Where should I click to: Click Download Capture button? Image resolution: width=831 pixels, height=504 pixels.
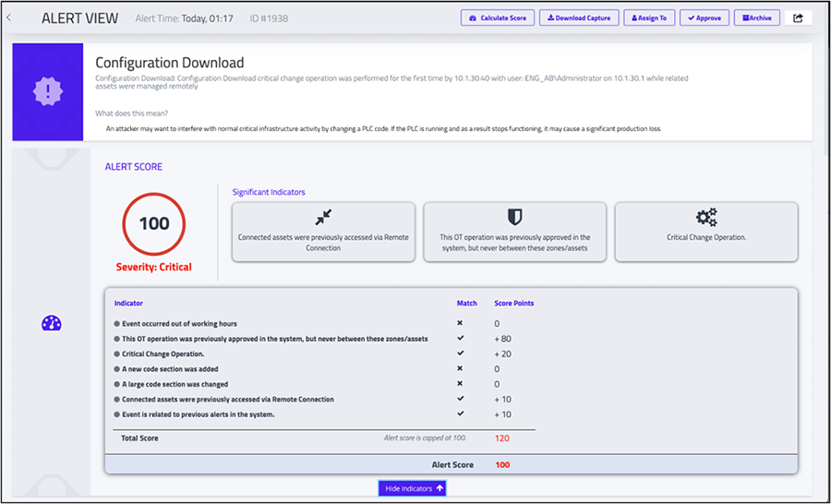[x=579, y=18]
